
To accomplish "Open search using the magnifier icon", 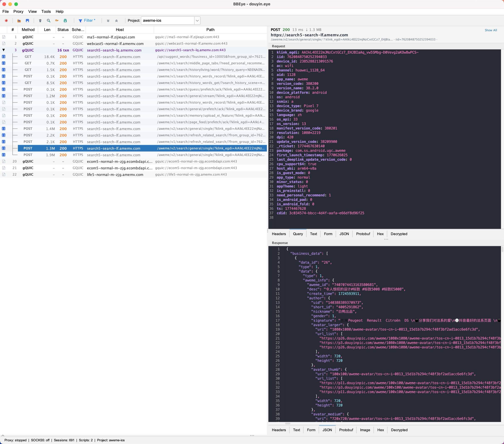I will tap(48, 20).
